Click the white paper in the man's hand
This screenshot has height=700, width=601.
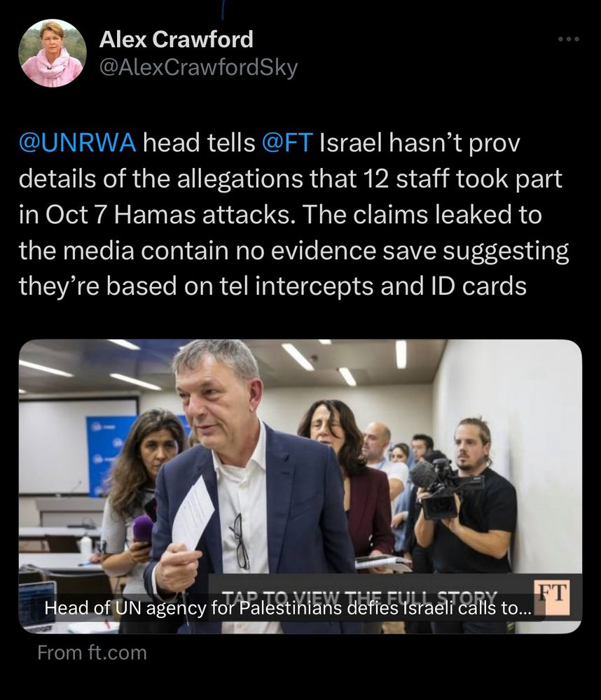pyautogui.click(x=193, y=513)
